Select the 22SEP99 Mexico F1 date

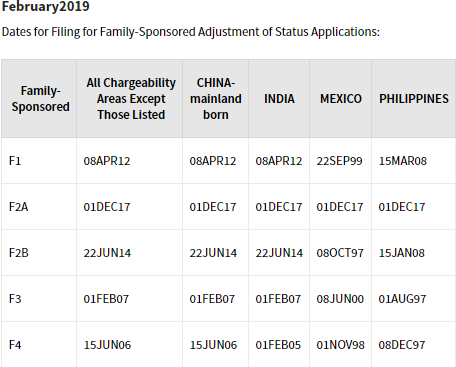click(x=339, y=161)
